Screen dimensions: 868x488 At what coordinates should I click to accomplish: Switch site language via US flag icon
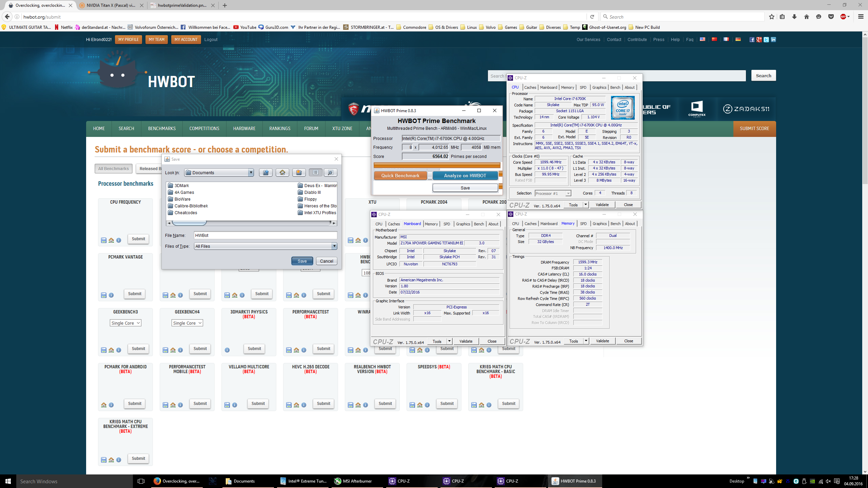[x=703, y=39]
